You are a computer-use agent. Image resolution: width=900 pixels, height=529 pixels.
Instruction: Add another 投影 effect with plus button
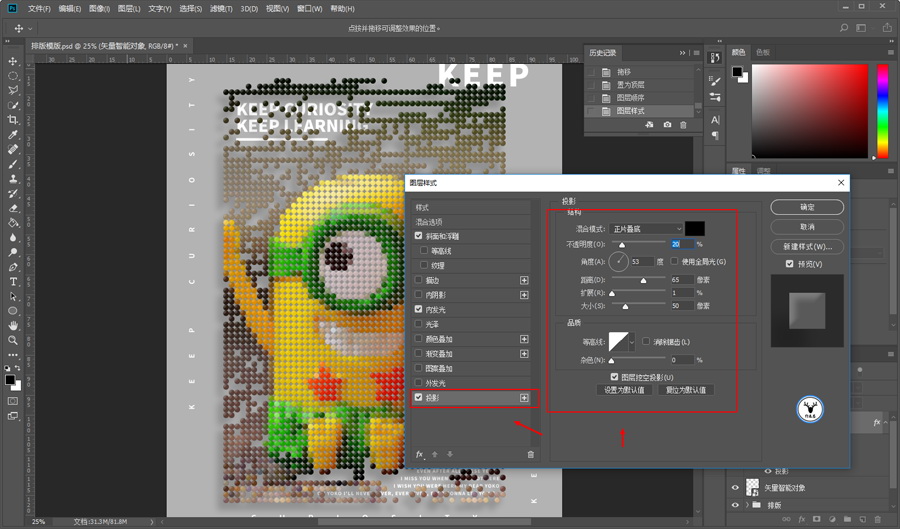tap(524, 398)
